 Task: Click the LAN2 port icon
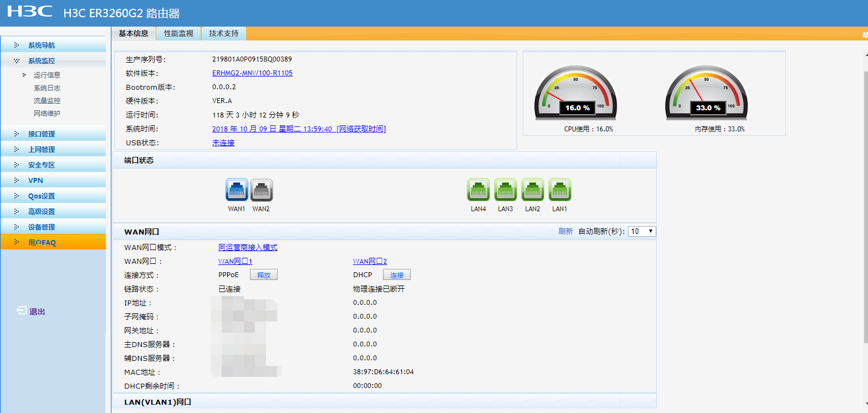(x=533, y=190)
